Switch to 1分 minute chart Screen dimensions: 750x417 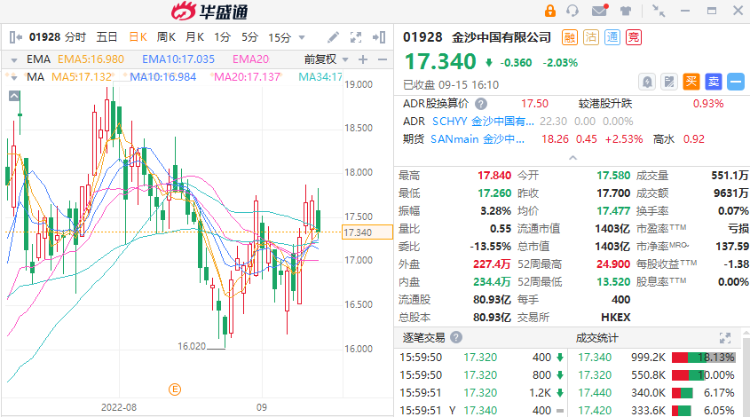(222, 37)
